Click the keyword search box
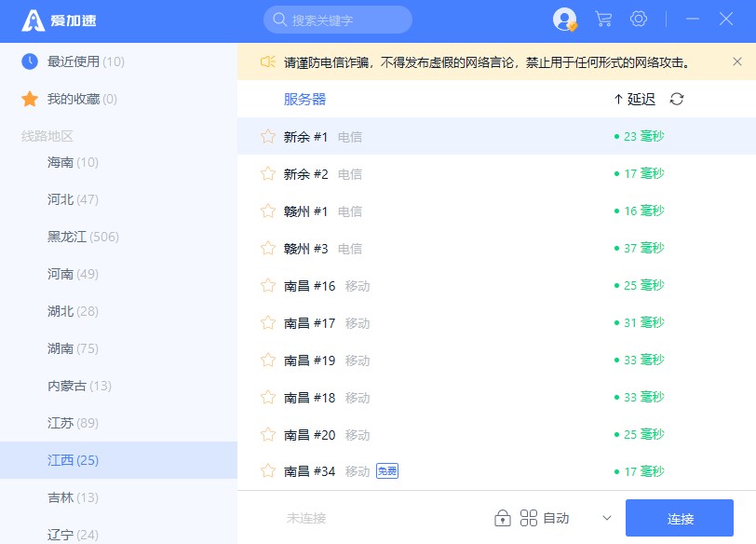 (339, 20)
